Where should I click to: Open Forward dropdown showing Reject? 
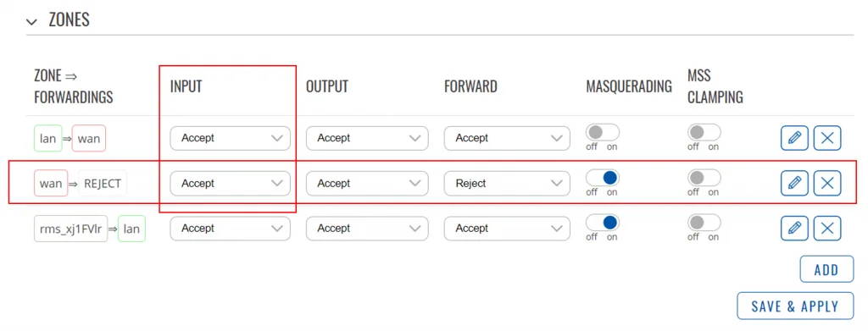(x=507, y=184)
